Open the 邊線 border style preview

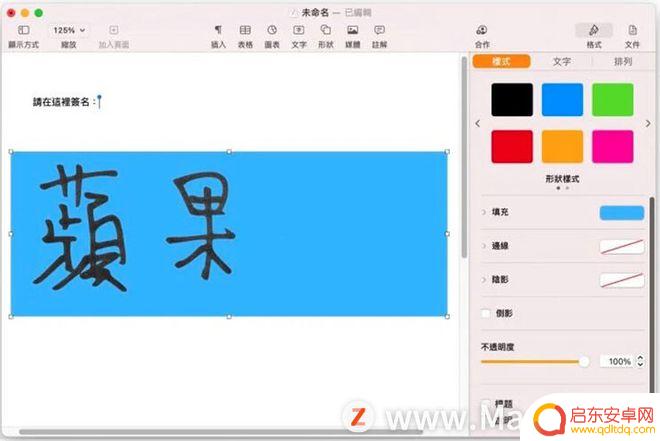[622, 247]
